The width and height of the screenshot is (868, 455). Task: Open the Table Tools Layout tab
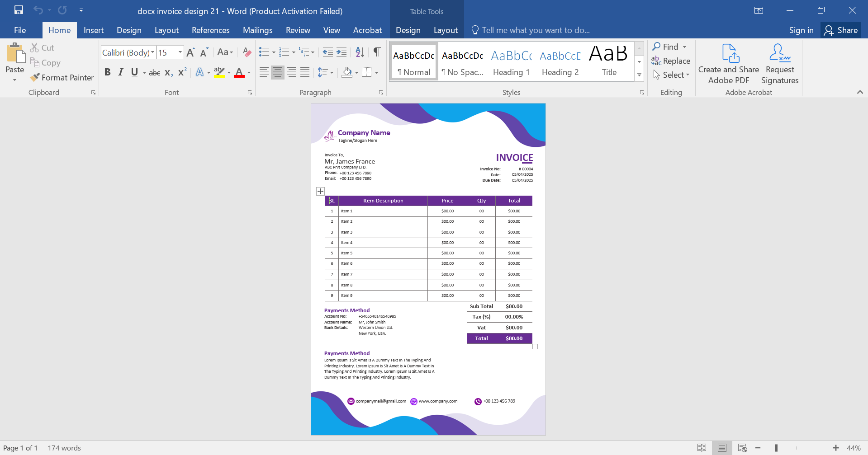click(445, 30)
